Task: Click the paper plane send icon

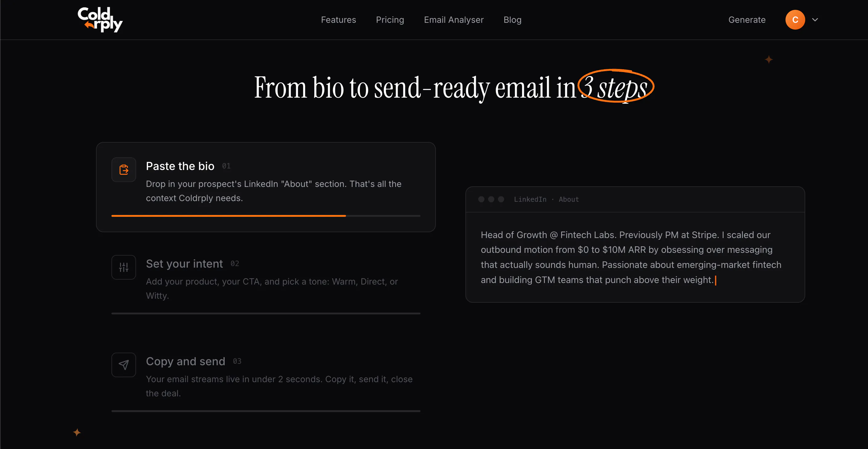Action: (x=124, y=365)
